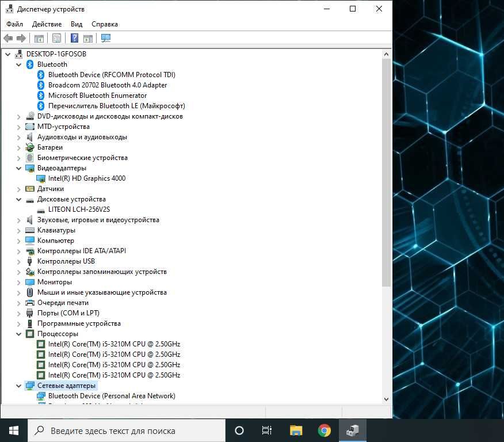Expand Контроллеры IDE ATA/ATAPI

click(x=18, y=252)
